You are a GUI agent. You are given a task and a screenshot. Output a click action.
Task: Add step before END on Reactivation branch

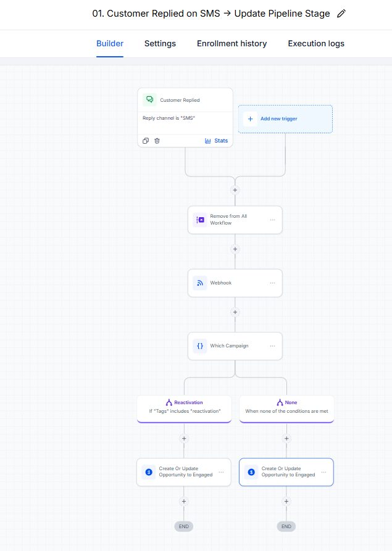(x=184, y=502)
